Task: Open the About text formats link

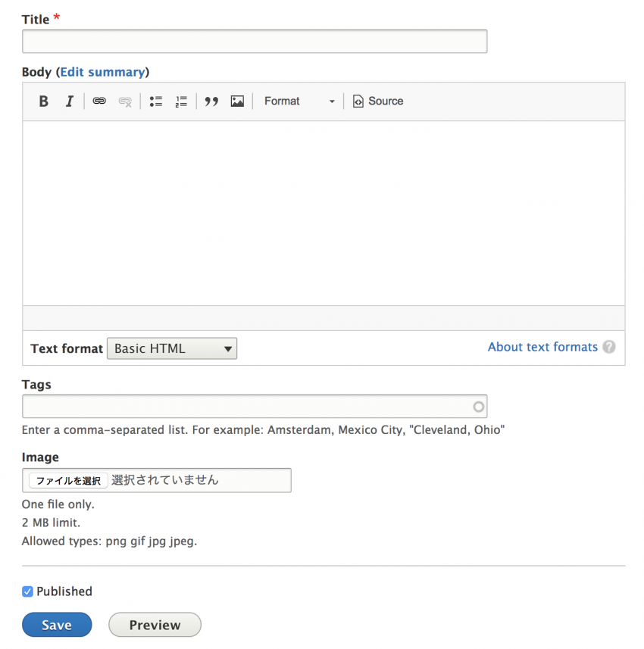Action: [542, 347]
